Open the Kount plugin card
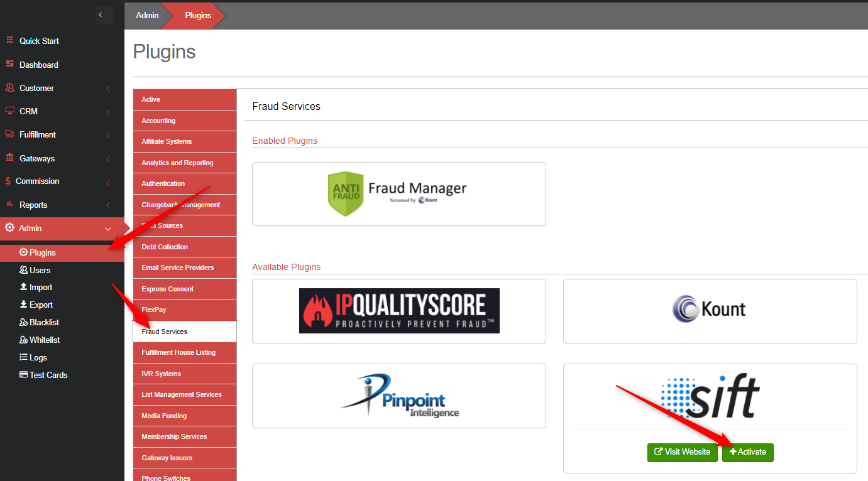The image size is (868, 481). tap(710, 311)
